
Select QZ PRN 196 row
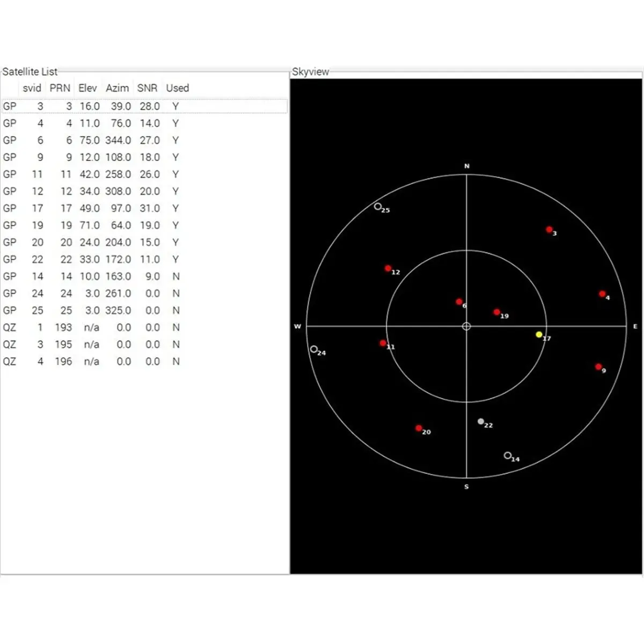tap(144, 361)
